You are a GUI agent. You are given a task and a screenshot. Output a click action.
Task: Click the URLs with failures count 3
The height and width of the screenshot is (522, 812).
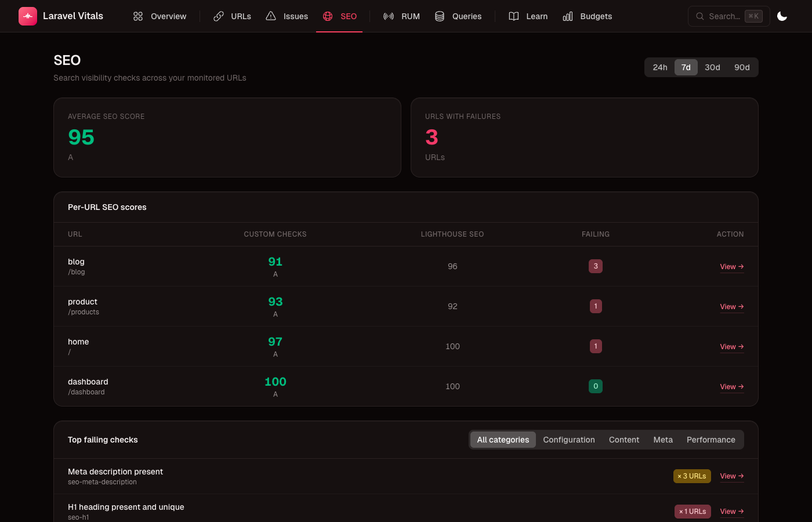tap(432, 137)
